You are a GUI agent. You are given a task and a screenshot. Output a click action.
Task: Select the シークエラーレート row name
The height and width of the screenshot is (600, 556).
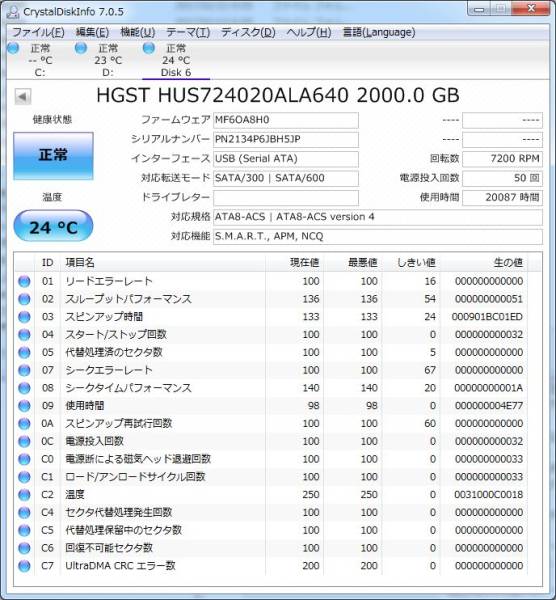[109, 370]
